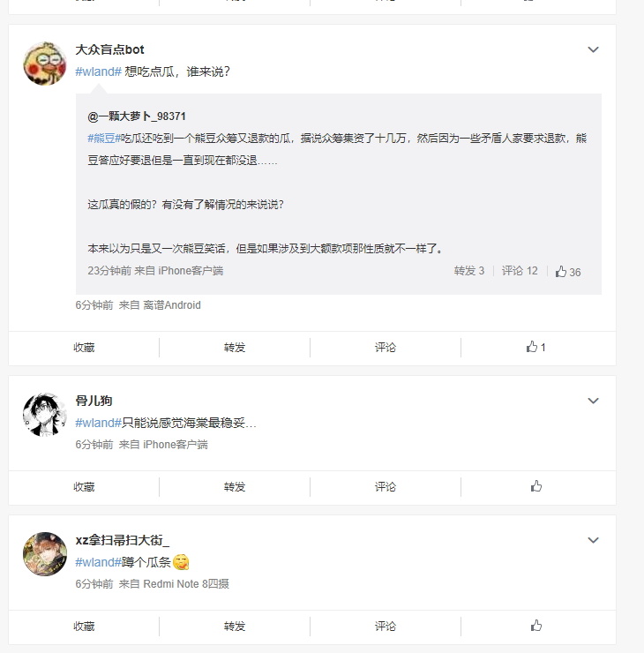Viewport: 644px width, 653px height.
Task: Open #wland# hashtag in xz拿扫帚扫大街_ post
Action: coord(98,562)
